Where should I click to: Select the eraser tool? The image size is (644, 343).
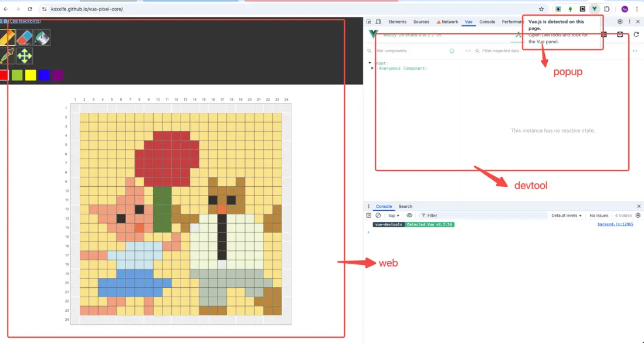pyautogui.click(x=25, y=38)
